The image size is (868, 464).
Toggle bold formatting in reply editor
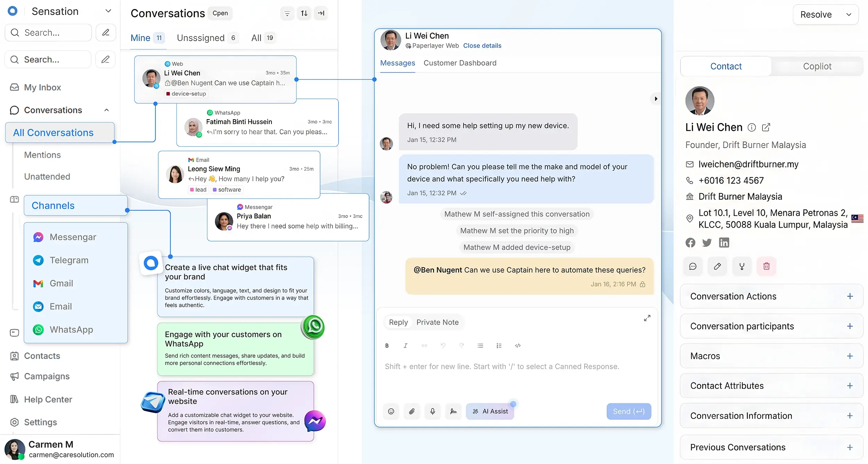pyautogui.click(x=387, y=345)
